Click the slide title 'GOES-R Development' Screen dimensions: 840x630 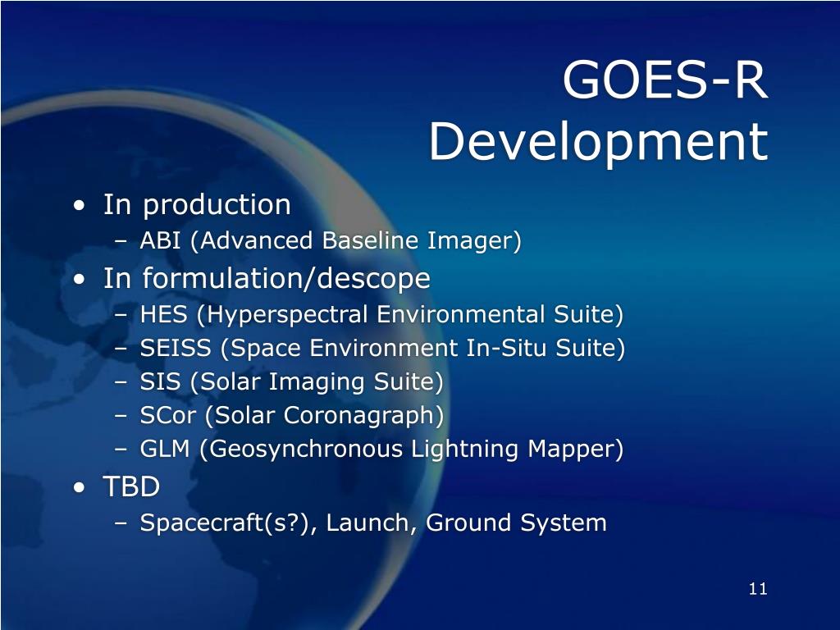tap(598, 111)
